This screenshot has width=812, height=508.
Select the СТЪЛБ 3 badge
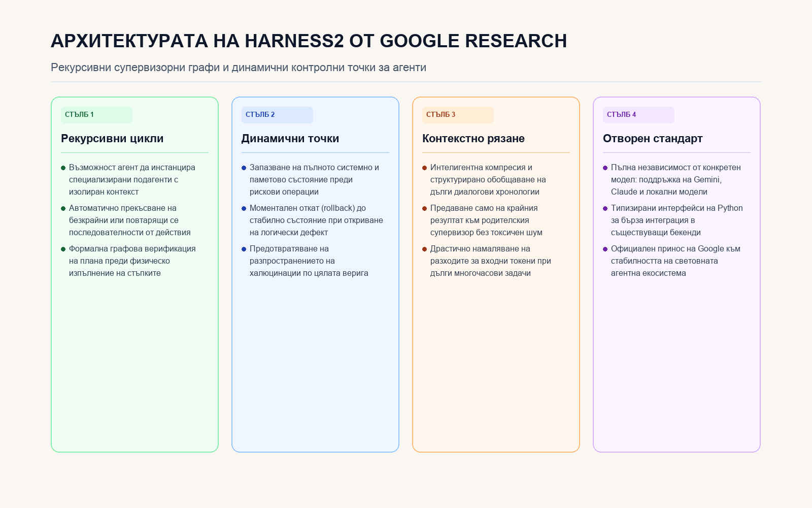458,115
